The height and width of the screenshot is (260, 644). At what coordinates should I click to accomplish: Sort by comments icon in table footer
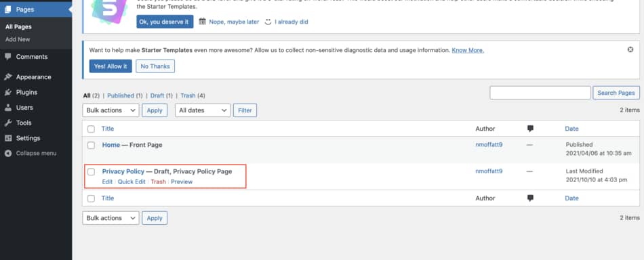coord(530,198)
